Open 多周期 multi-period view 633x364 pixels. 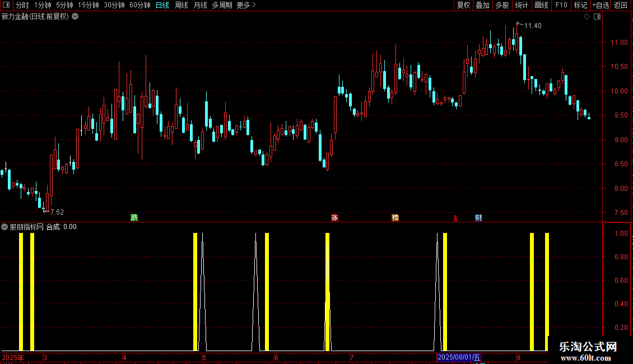[222, 5]
